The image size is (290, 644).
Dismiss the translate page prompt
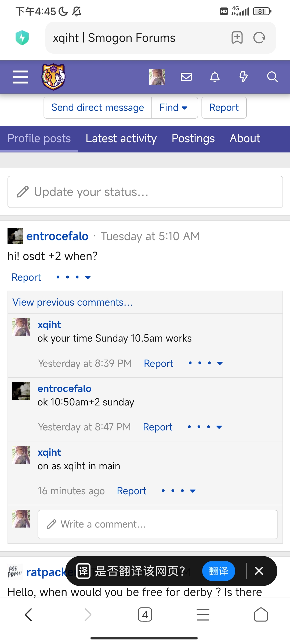[259, 571]
